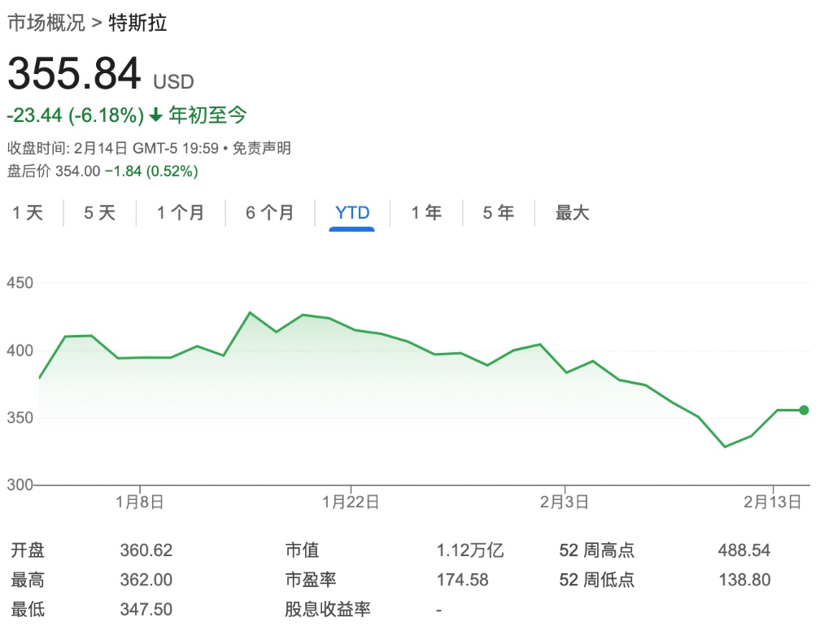Click the 2月3日 date axis label
The image size is (833, 644).
[565, 502]
